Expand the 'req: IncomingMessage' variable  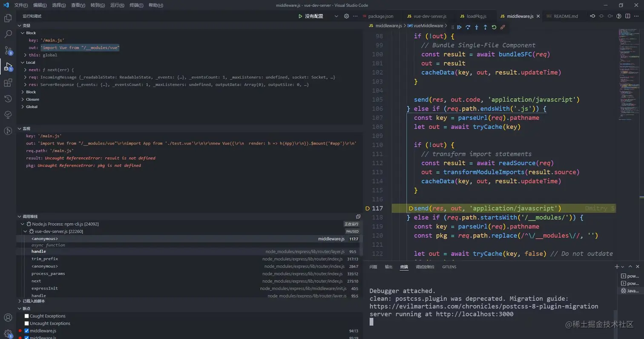[26, 77]
